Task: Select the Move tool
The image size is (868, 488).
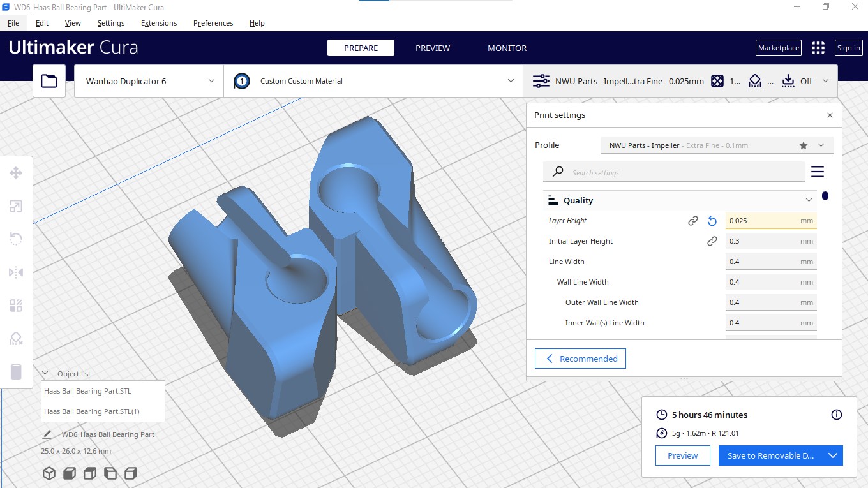Action: pos(16,173)
